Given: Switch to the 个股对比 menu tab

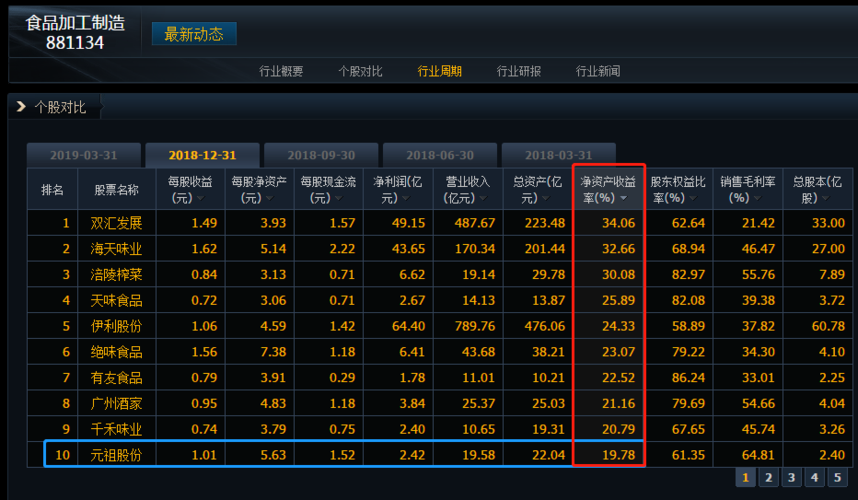Looking at the screenshot, I should tap(360, 71).
